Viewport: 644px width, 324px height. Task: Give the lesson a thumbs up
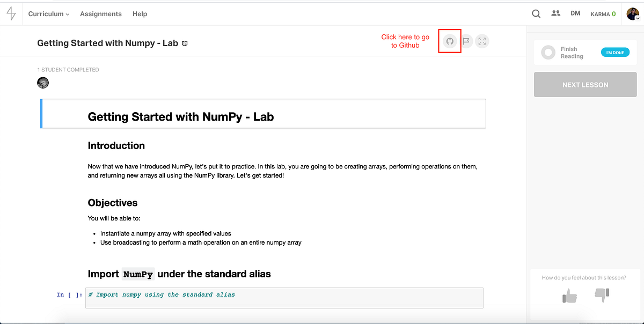pos(569,295)
